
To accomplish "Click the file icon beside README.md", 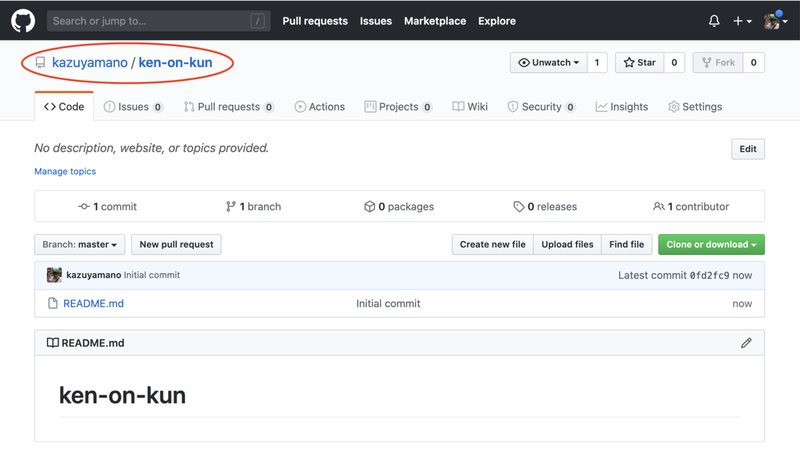I will (x=53, y=303).
